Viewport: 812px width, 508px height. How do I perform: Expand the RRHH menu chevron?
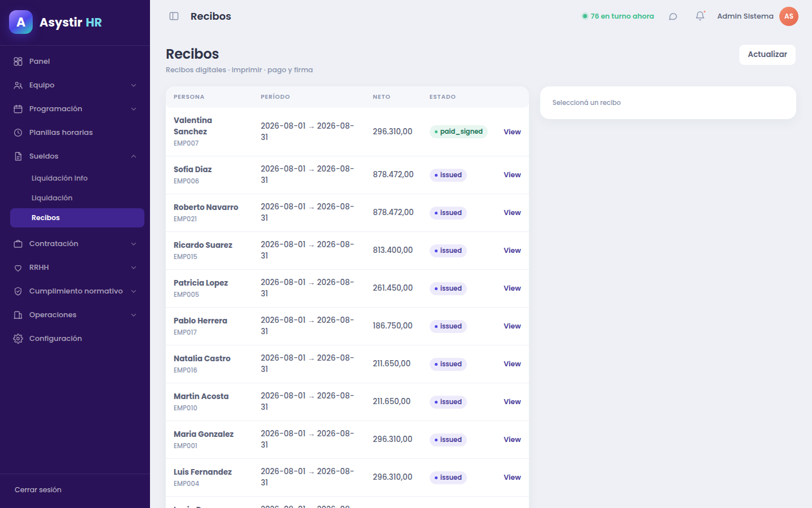pos(134,268)
